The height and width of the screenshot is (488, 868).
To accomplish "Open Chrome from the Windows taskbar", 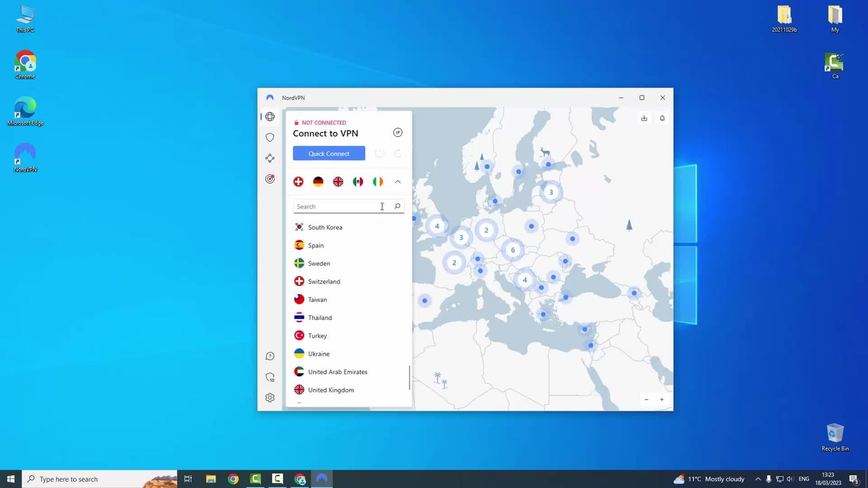I will click(x=233, y=479).
